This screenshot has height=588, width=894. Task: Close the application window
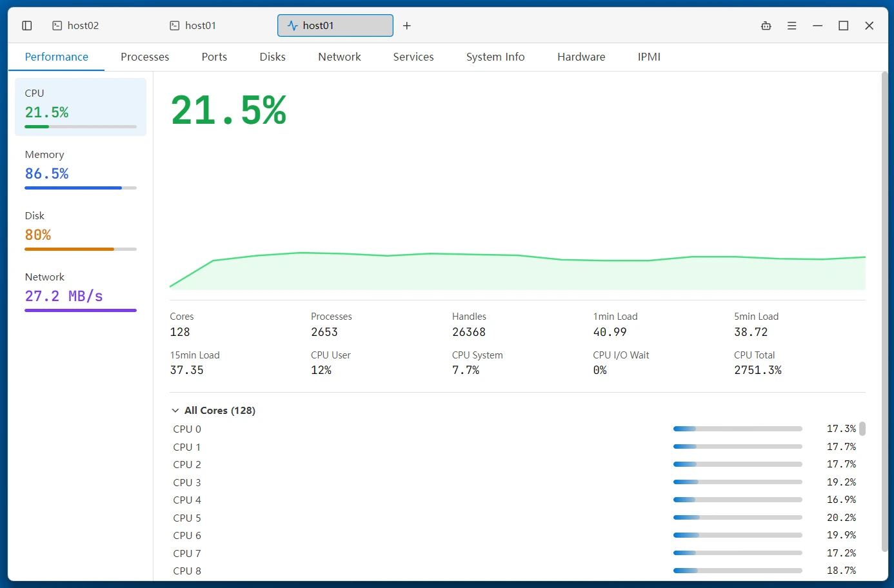869,26
